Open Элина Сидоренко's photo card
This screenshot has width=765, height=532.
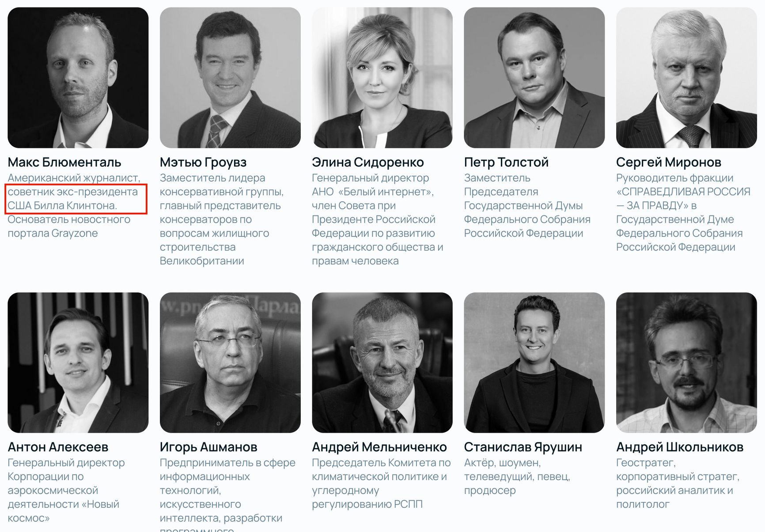click(382, 78)
